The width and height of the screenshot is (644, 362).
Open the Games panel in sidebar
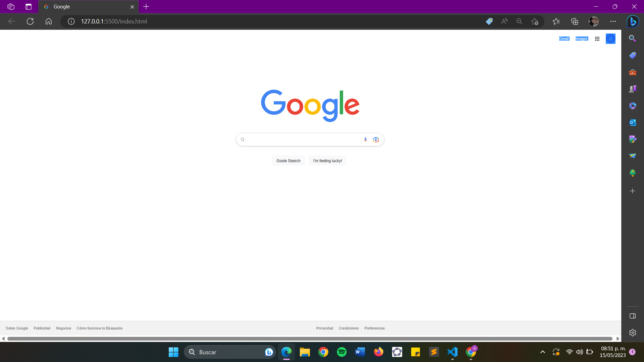point(633,89)
